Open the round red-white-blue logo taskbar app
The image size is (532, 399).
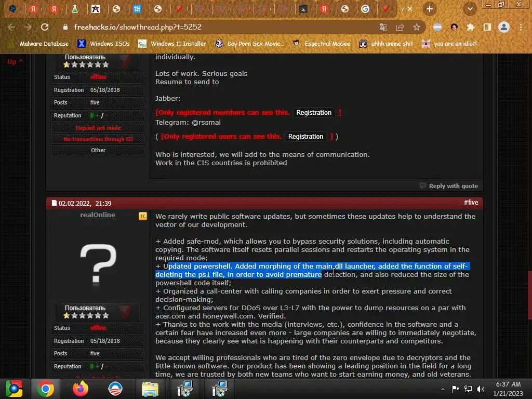pyautogui.click(x=115, y=389)
